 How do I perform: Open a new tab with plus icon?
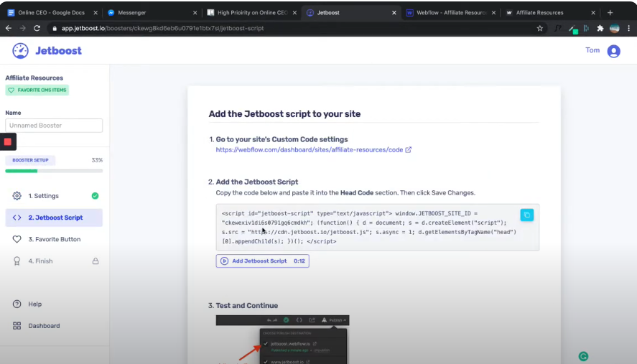610,13
